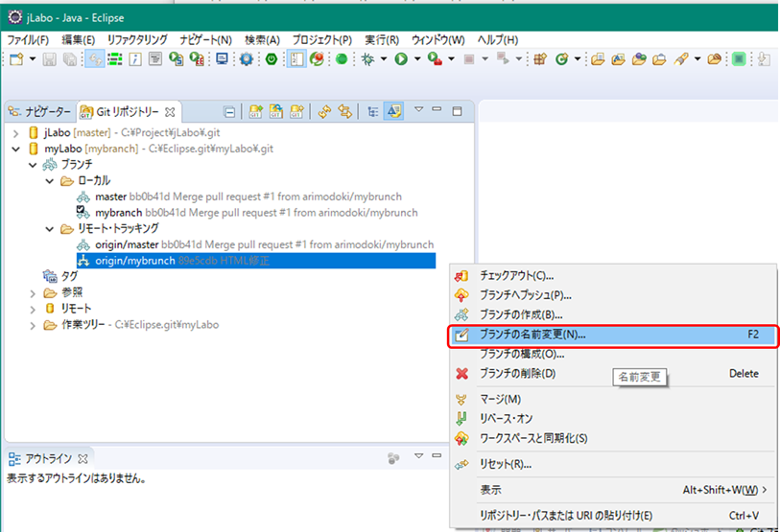
Task: Choose ワークスペースと同期化(S) menu entry
Action: pos(612,438)
